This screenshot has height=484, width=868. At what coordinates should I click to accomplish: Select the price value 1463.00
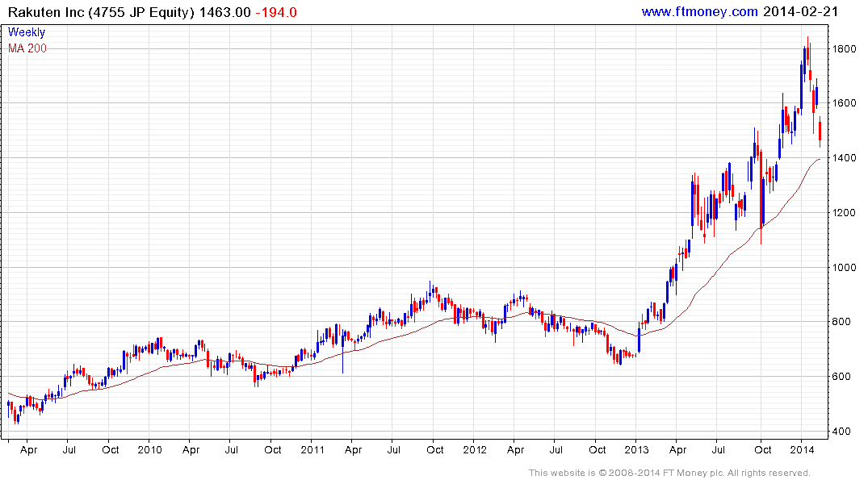pos(224,12)
